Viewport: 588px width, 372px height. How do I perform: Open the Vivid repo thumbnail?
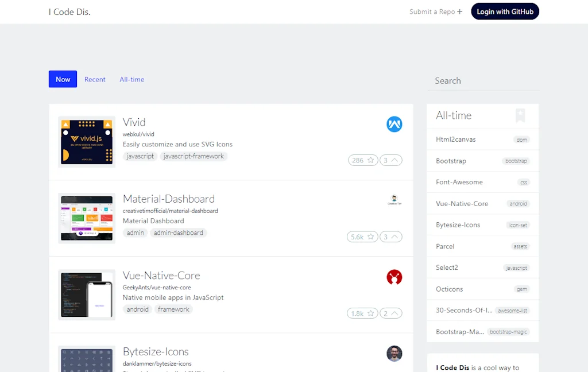87,142
